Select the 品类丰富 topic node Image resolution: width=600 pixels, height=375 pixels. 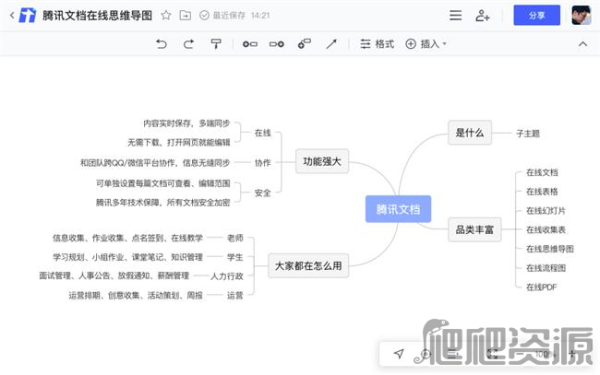(x=474, y=230)
